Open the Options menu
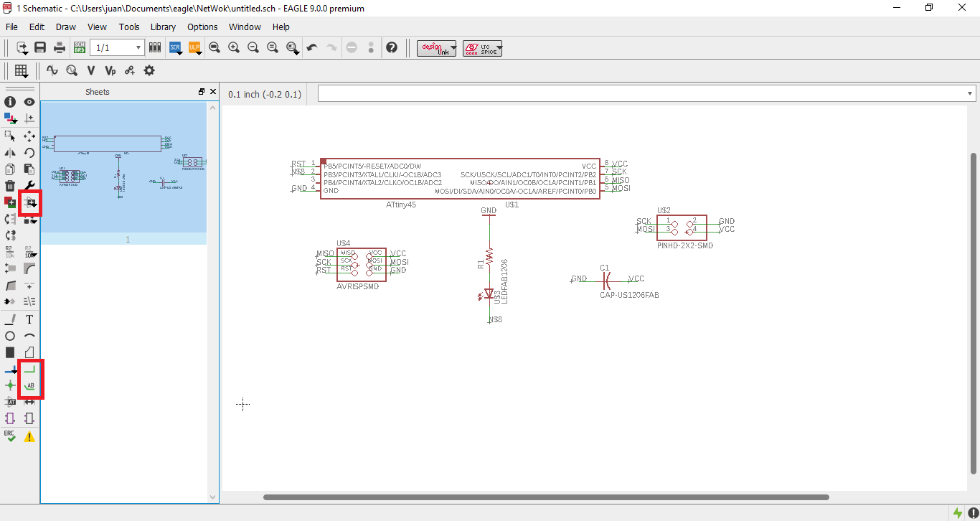 (x=202, y=27)
